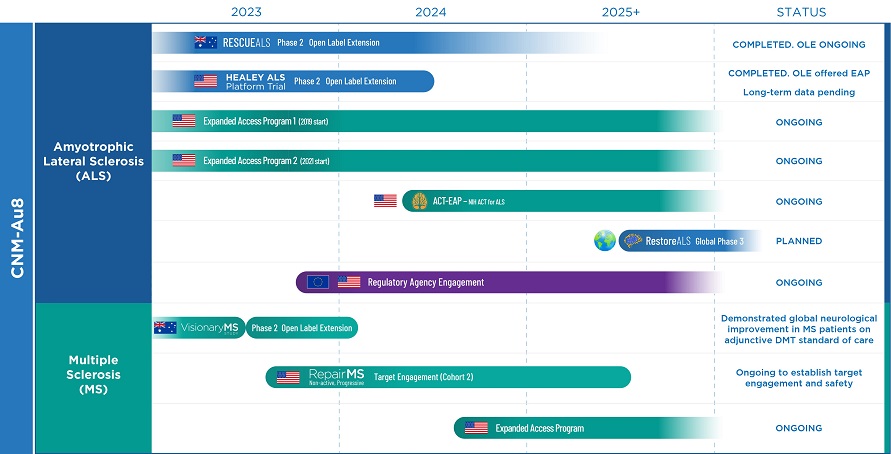Click the CNM-Au8 vertical label
Image resolution: width=891 pixels, height=454 pixels.
(x=18, y=238)
